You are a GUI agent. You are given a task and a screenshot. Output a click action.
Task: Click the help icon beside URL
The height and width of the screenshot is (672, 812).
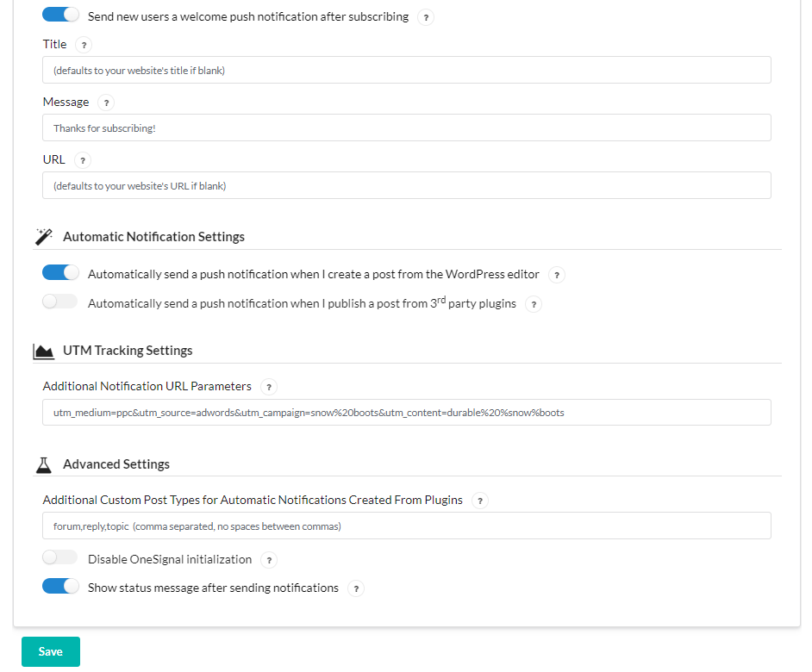click(83, 160)
